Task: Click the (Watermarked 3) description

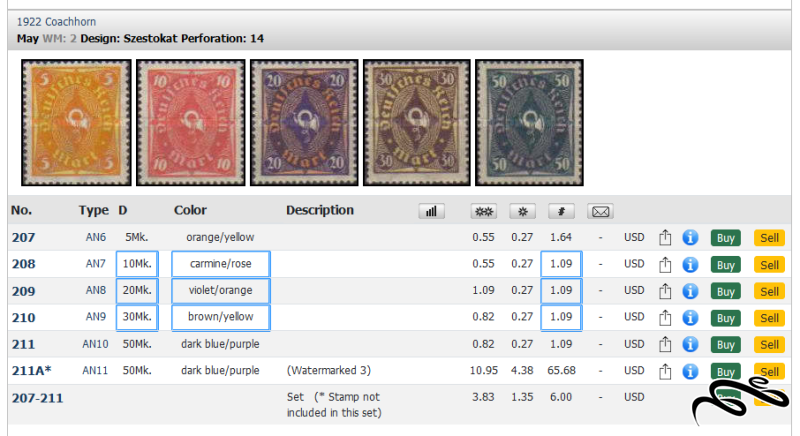Action: (x=329, y=371)
